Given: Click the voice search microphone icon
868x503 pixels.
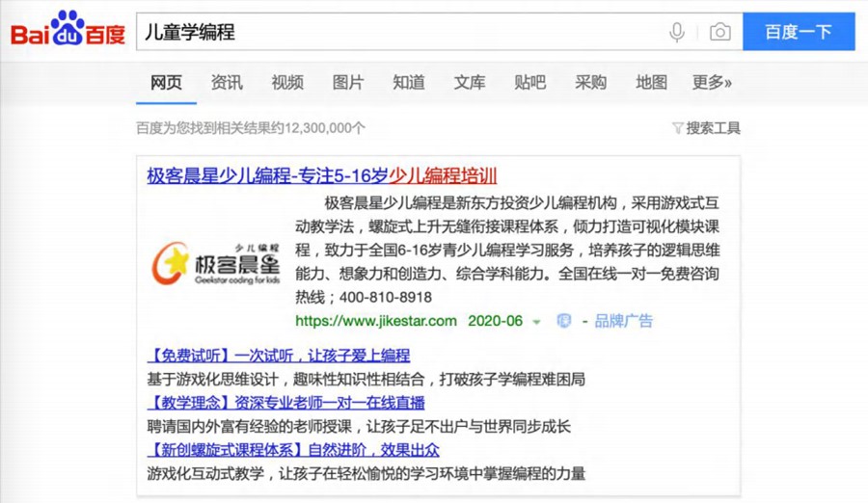Looking at the screenshot, I should (x=677, y=32).
